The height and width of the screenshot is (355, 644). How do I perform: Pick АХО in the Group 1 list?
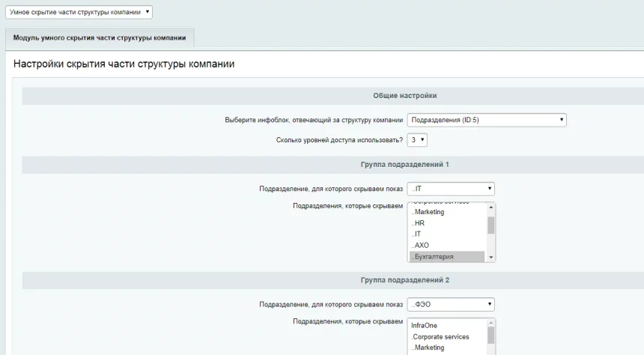click(448, 246)
